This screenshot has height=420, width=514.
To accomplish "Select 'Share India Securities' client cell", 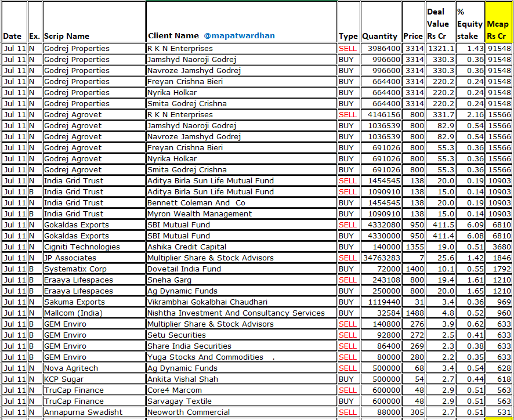I will [241, 346].
